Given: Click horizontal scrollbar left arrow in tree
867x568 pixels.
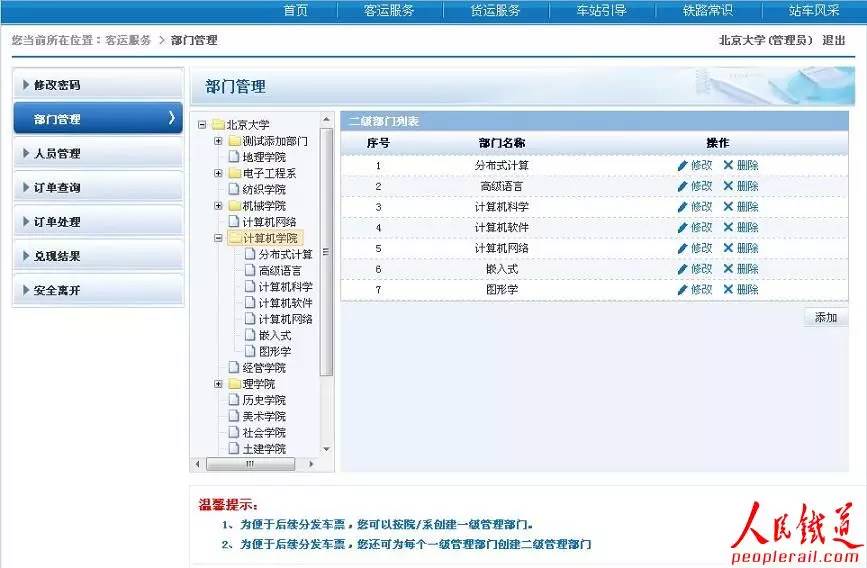Looking at the screenshot, I should click(x=198, y=464).
